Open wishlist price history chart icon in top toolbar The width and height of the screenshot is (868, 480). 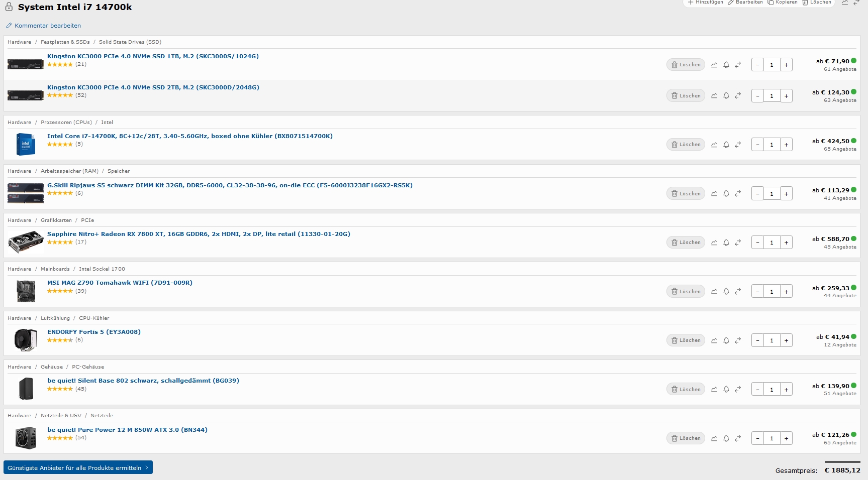(x=845, y=3)
